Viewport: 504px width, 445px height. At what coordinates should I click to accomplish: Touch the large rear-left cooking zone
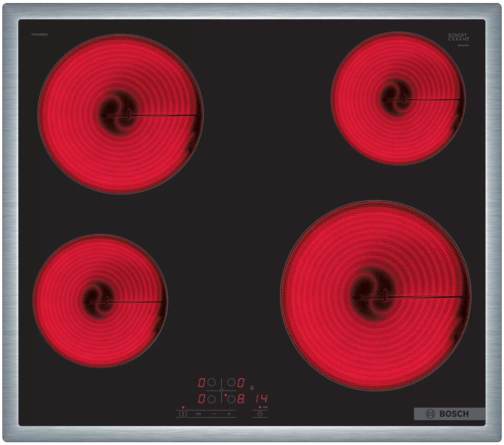pyautogui.click(x=120, y=114)
